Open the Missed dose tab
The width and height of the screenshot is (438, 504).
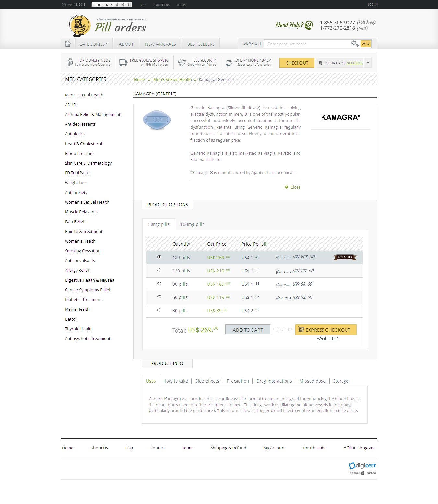pyautogui.click(x=312, y=381)
